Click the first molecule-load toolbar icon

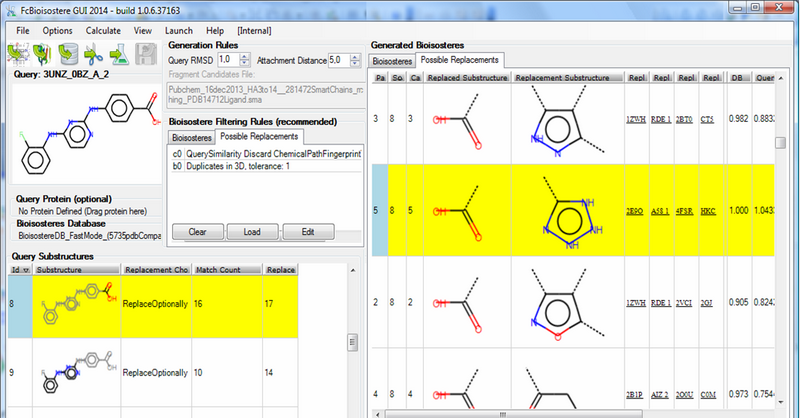(x=19, y=54)
